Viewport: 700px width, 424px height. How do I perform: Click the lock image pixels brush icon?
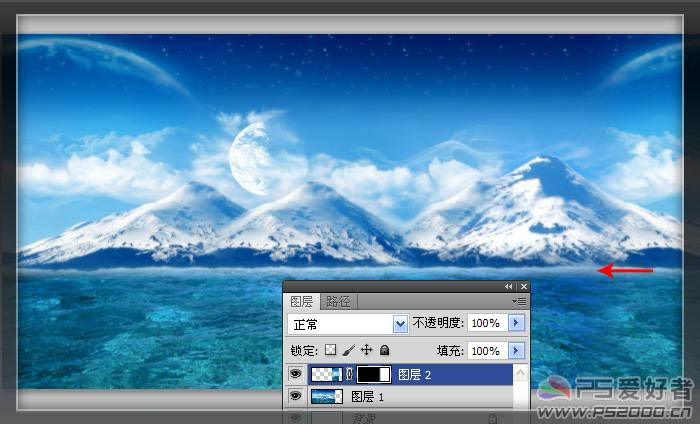[348, 351]
